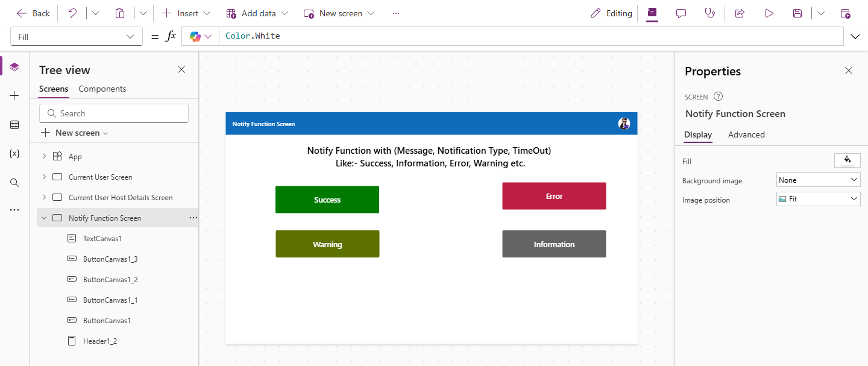
Task: Open the New screen menu in toolbar
Action: pos(339,13)
